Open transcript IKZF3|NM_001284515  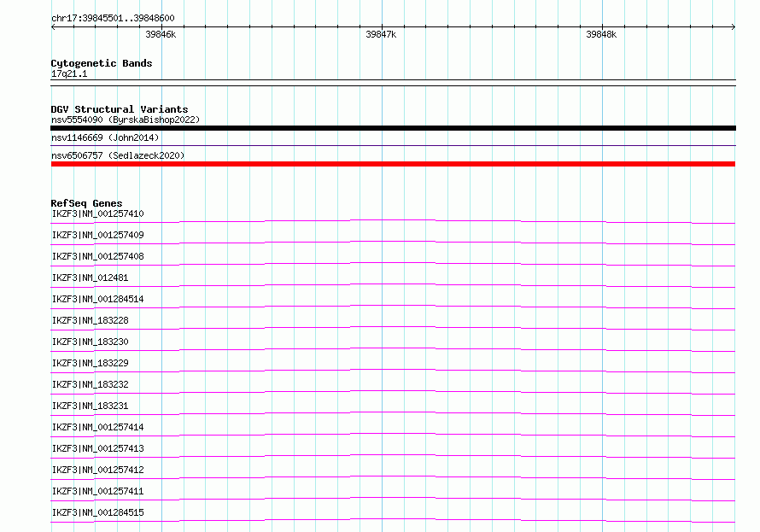[98, 512]
